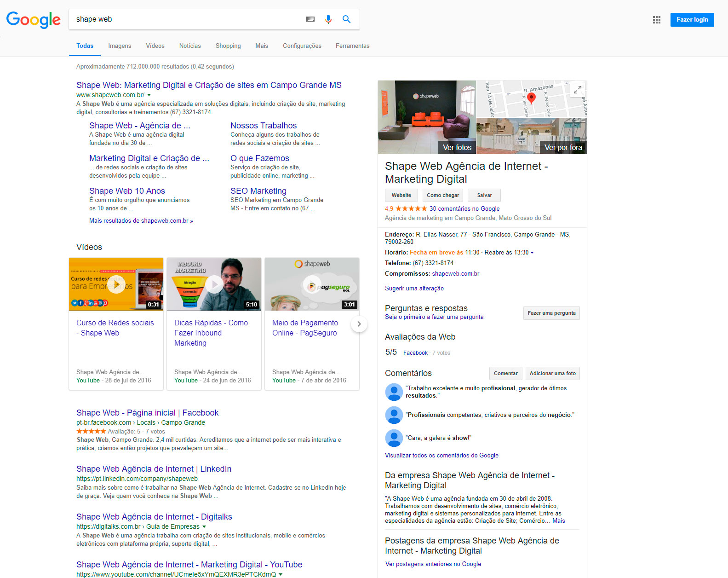Open the on-screen keyboard icon in search box

310,19
